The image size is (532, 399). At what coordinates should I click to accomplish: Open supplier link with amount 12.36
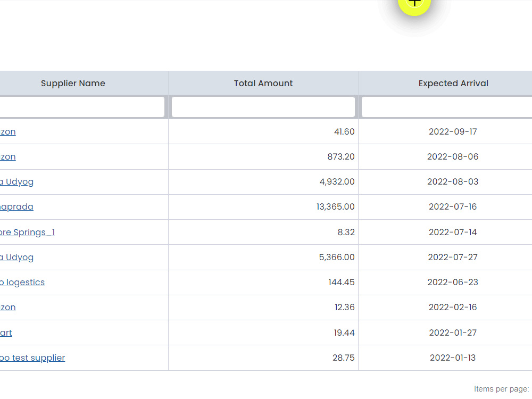(8, 307)
